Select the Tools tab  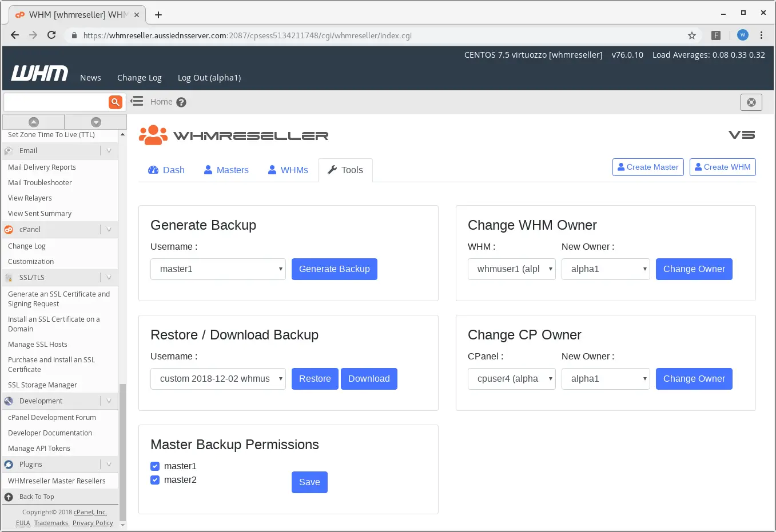[345, 170]
